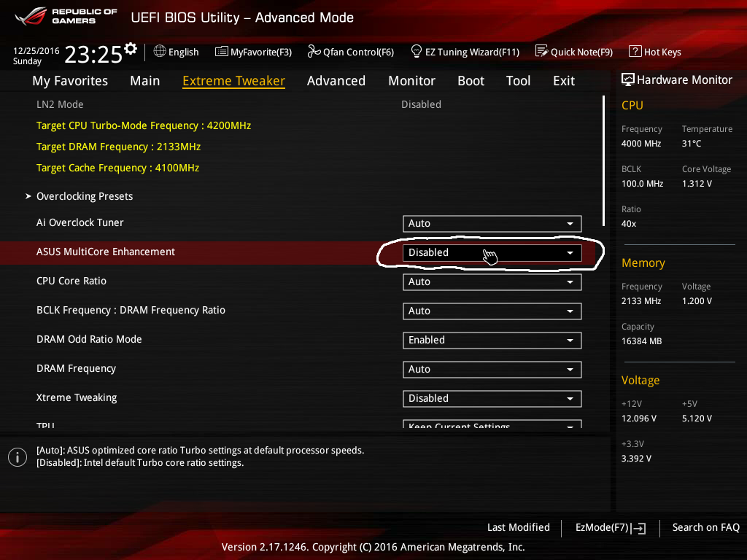This screenshot has width=747, height=560.
Task: Open BCLK Frequency DRAM Frequency Ratio dropdown
Action: coord(492,311)
